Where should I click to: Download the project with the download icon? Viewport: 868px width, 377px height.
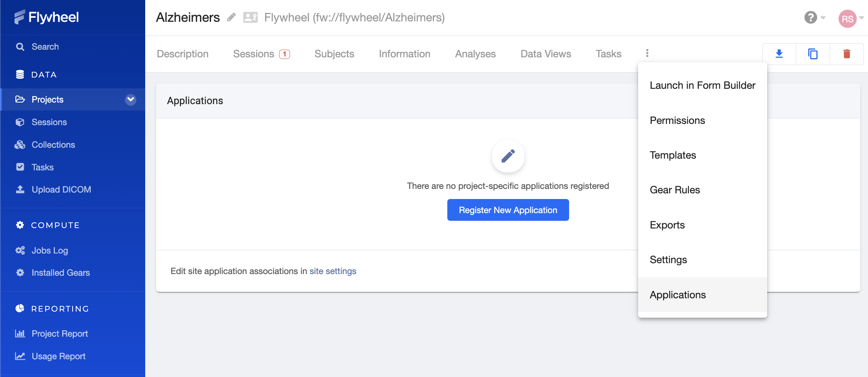pos(779,54)
